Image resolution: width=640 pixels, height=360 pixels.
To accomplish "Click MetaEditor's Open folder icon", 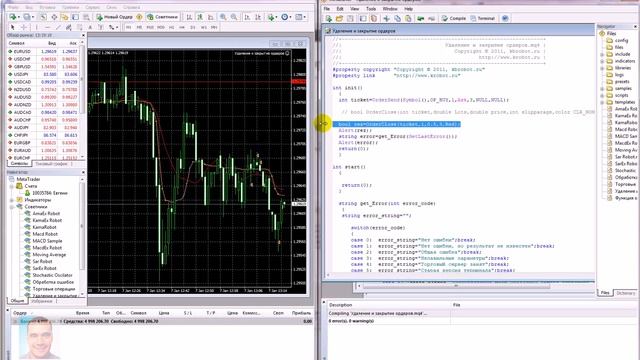I will (x=339, y=18).
